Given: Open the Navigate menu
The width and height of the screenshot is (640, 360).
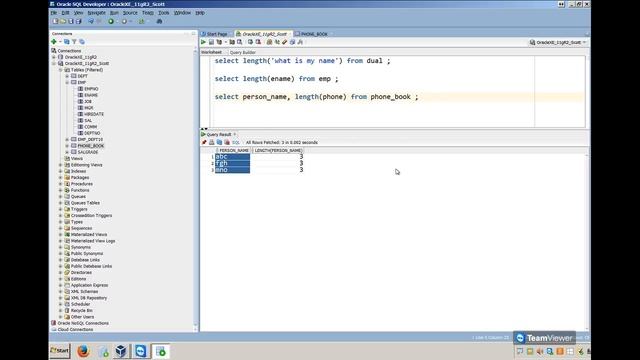Looking at the screenshot, I should [x=96, y=13].
